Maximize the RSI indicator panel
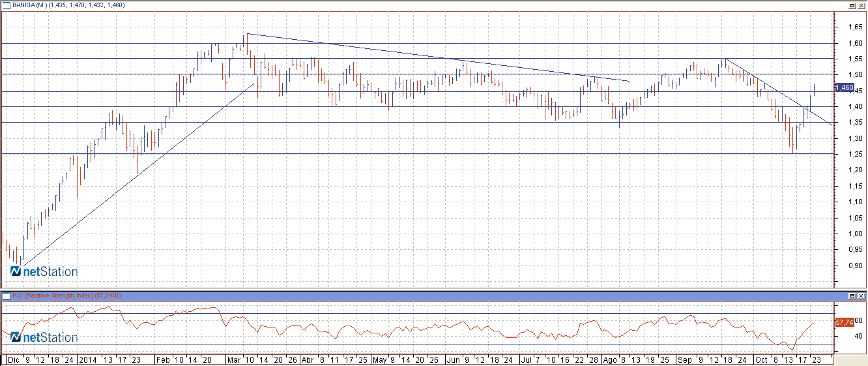Screen dimensions: 868x366 coord(852,296)
